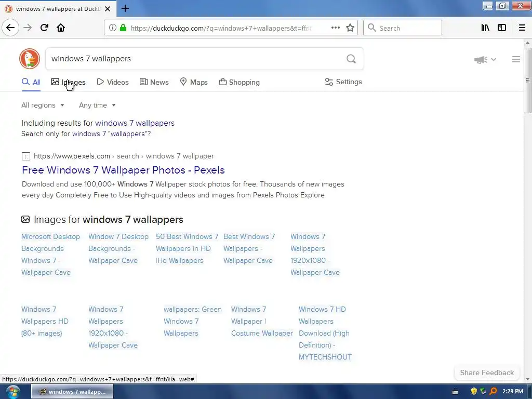The image size is (532, 399).
Task: Click the forward navigation arrow
Action: pyautogui.click(x=28, y=28)
